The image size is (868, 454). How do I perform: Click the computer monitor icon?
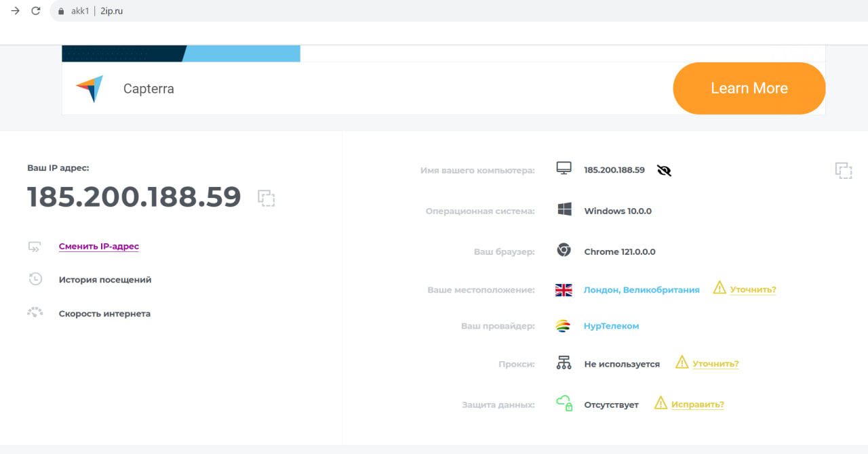pos(564,169)
